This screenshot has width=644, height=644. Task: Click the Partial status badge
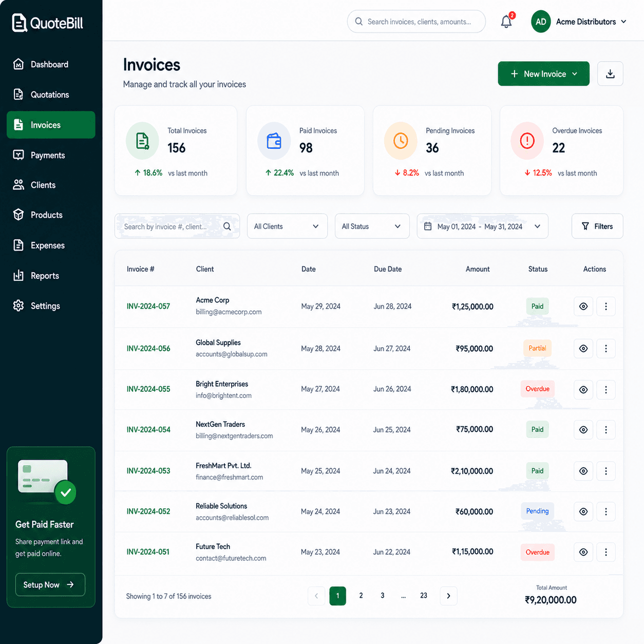(x=537, y=348)
